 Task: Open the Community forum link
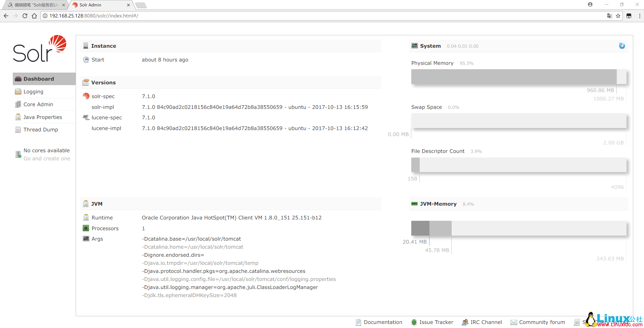click(x=542, y=322)
